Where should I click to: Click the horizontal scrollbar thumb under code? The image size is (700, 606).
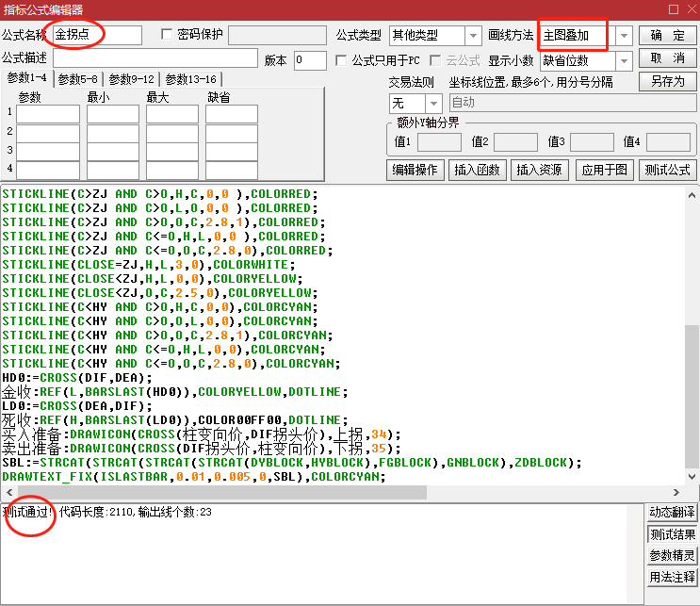click(222, 492)
